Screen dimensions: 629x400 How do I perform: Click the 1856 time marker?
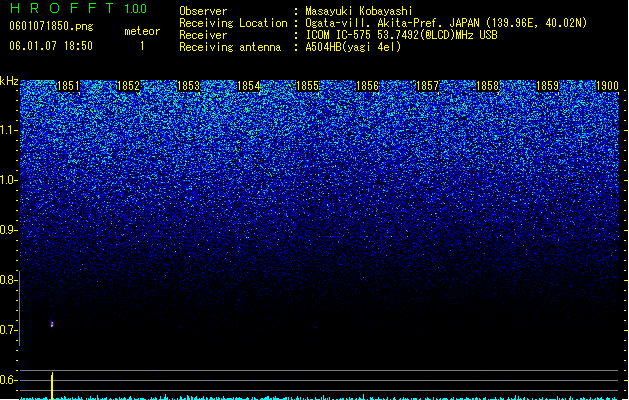coord(367,86)
